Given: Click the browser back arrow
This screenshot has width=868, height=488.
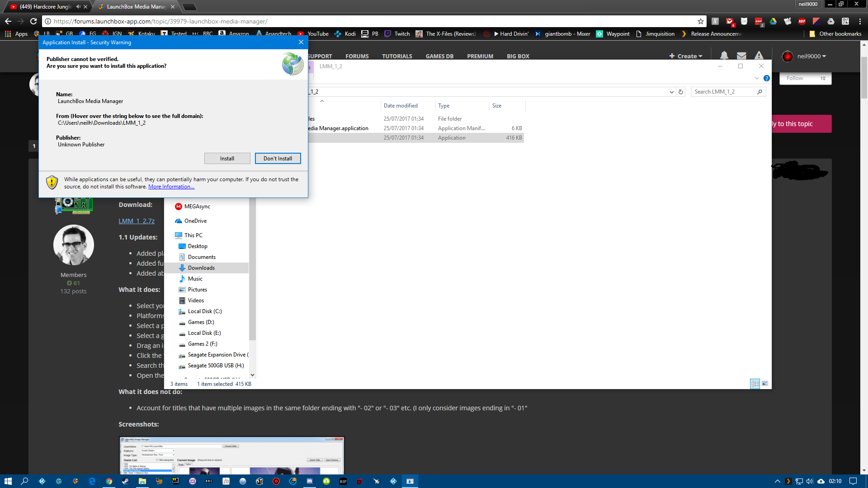Looking at the screenshot, I should [x=8, y=21].
